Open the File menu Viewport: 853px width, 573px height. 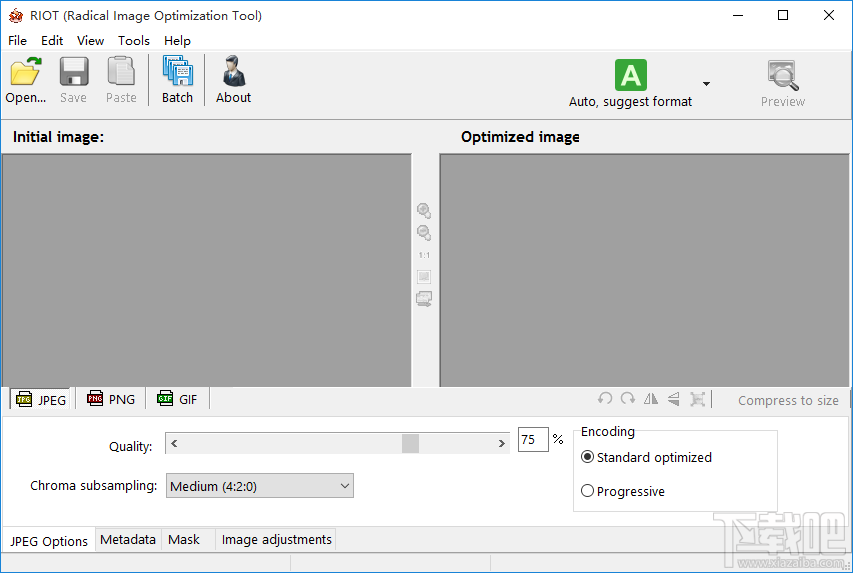point(17,41)
